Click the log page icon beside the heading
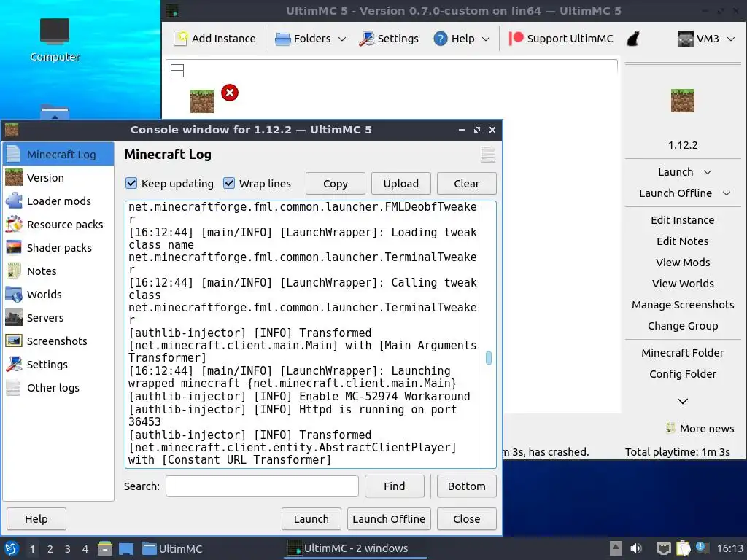Image resolution: width=747 pixels, height=560 pixels. click(488, 155)
